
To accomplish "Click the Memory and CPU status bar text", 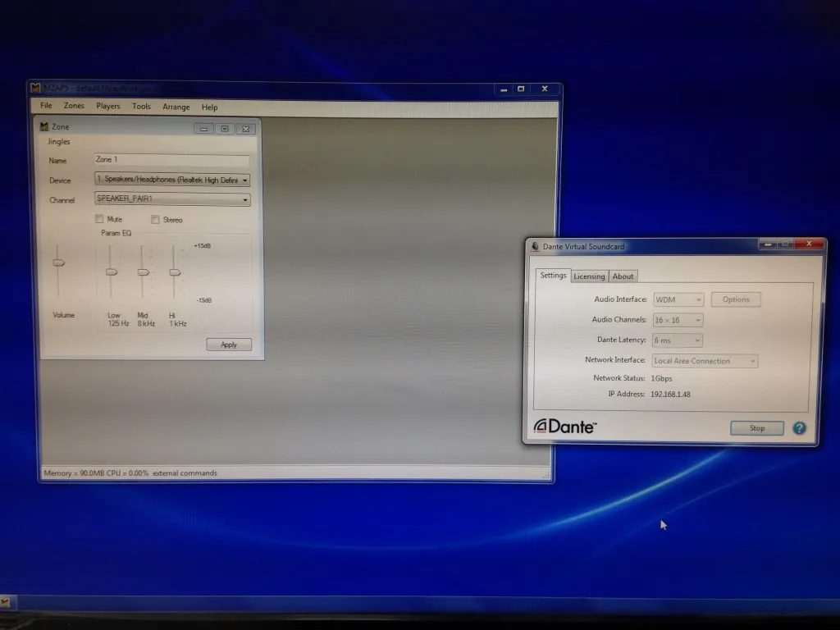I will click(96, 473).
